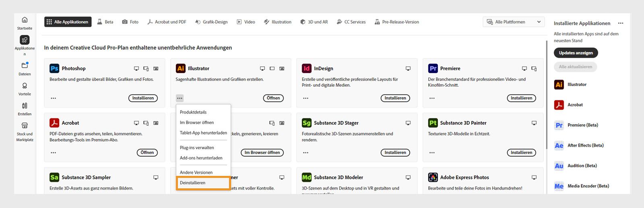Switch to CC Services tab
The height and width of the screenshot is (208, 644).
351,22
